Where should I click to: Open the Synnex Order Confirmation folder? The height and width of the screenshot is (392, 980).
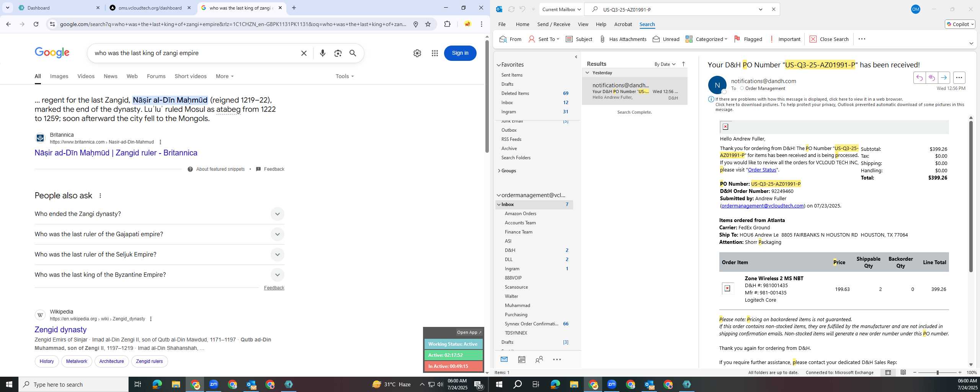[x=531, y=324]
